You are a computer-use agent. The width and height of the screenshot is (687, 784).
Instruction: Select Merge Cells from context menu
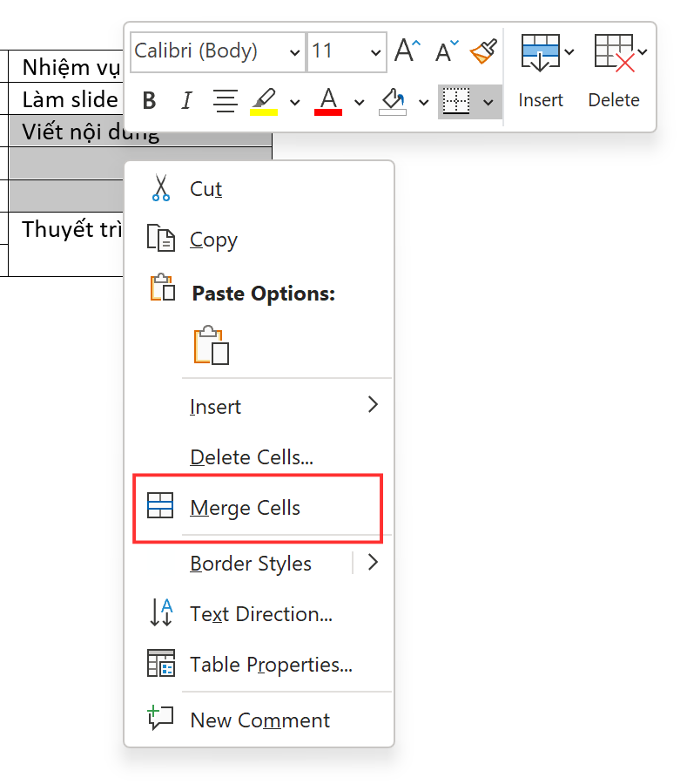pos(245,509)
